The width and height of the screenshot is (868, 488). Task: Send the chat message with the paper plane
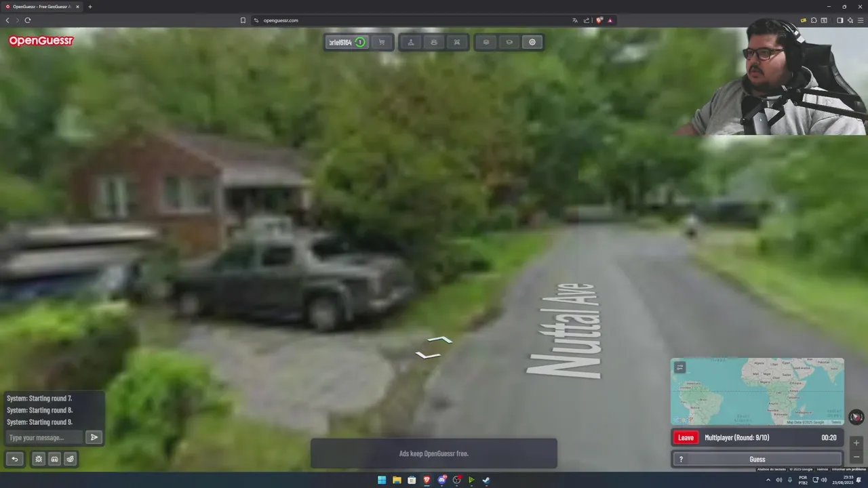coord(94,437)
